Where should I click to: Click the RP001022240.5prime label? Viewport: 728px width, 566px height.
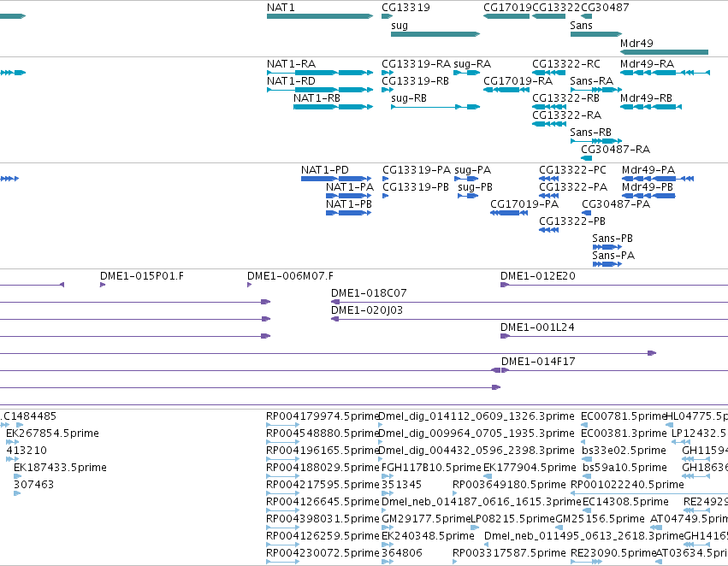(x=627, y=485)
